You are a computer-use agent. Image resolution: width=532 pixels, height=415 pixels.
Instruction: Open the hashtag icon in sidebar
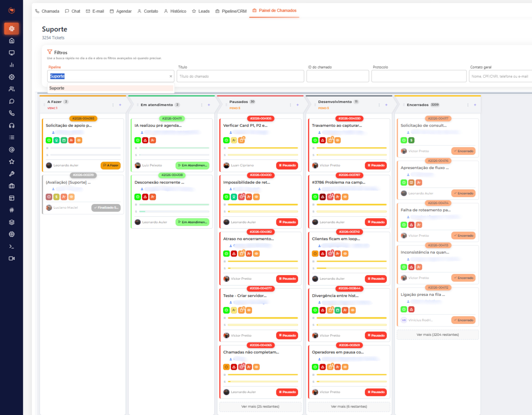tap(11, 210)
